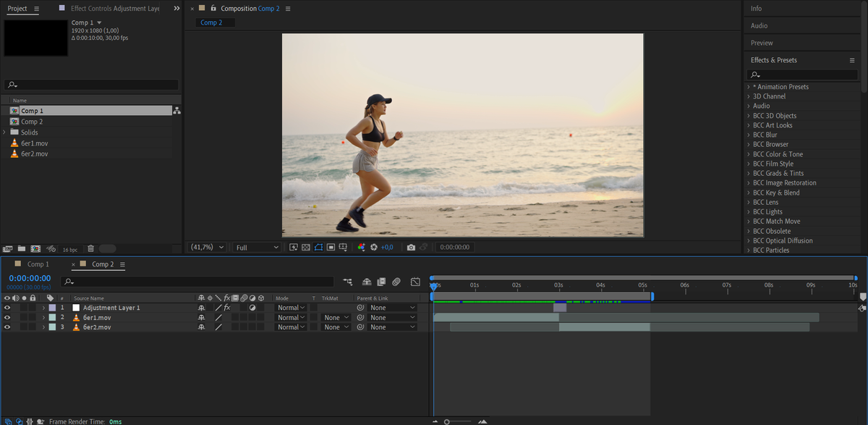Open the Audio panel tab
Image resolution: width=868 pixels, height=425 pixels.
[x=761, y=26]
